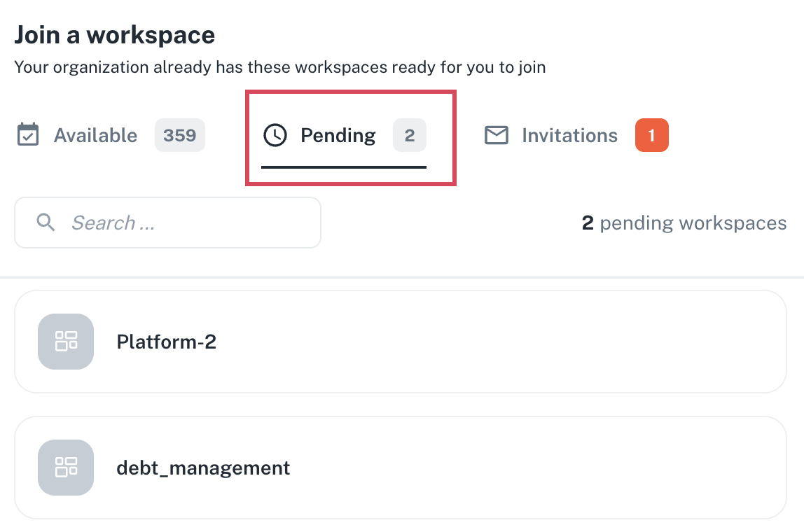
Task: Click the Platform-2 workspace grid icon
Action: click(x=66, y=342)
